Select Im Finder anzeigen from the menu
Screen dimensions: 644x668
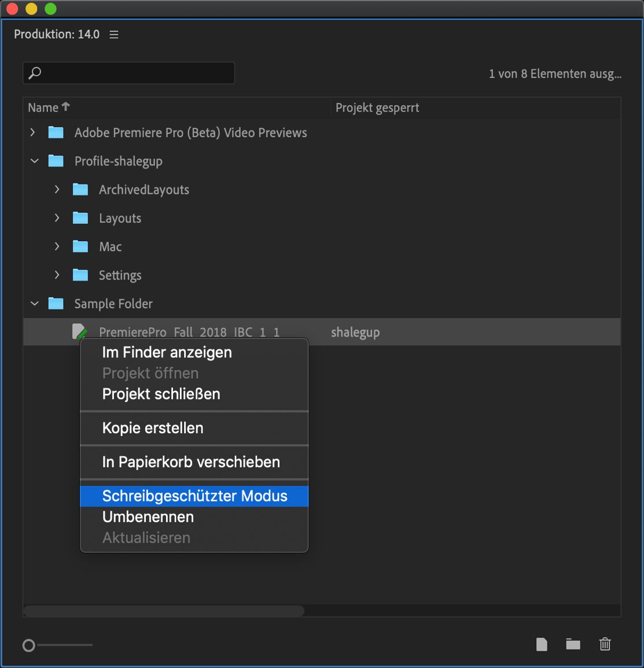pos(167,352)
